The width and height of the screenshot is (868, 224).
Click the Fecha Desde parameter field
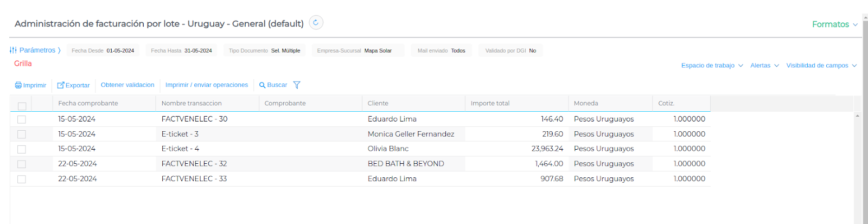click(103, 50)
